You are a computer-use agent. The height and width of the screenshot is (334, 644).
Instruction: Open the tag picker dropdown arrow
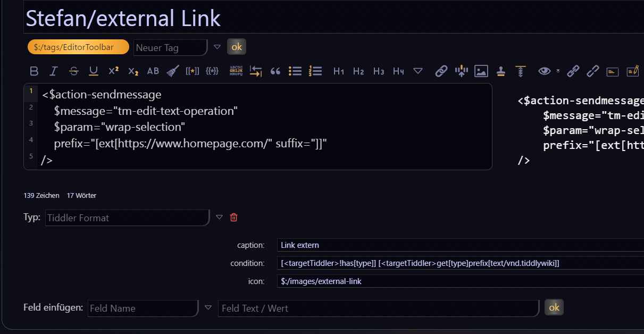pyautogui.click(x=217, y=47)
